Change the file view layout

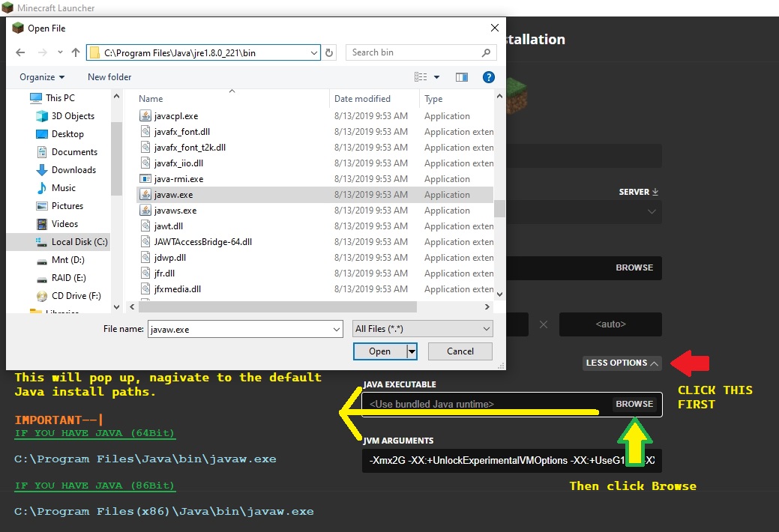421,77
